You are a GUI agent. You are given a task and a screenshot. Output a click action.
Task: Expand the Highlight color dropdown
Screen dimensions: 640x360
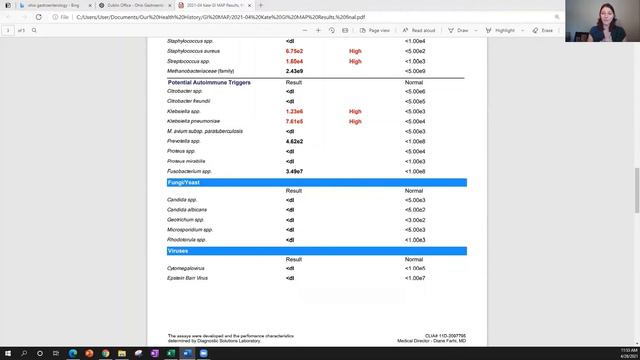522,30
